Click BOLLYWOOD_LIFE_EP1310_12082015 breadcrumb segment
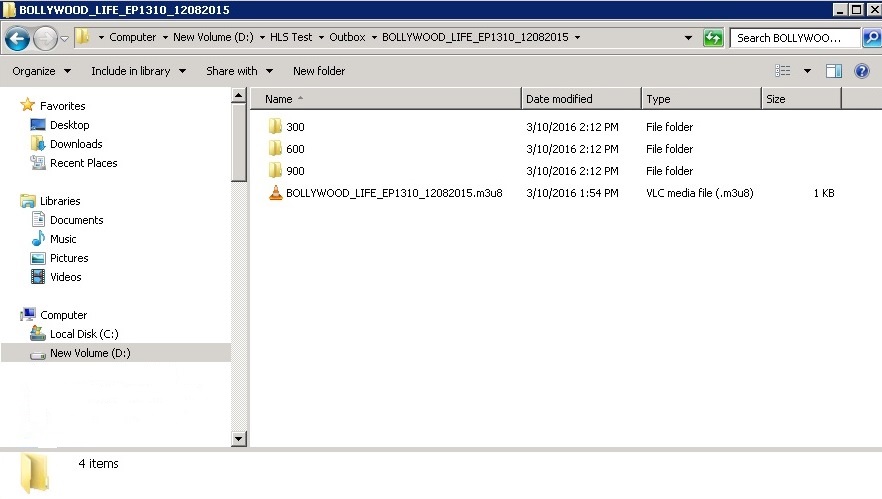882x499 pixels. pyautogui.click(x=475, y=37)
